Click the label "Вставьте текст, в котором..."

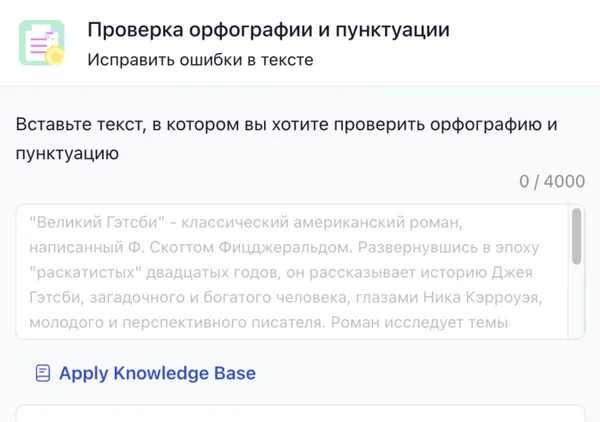click(x=286, y=125)
